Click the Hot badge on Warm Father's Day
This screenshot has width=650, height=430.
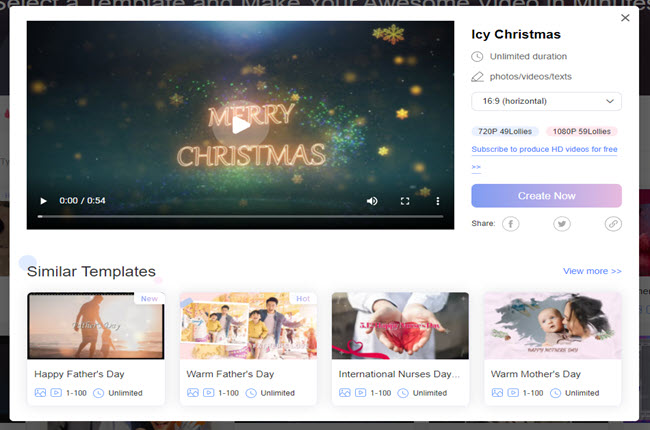coord(303,299)
